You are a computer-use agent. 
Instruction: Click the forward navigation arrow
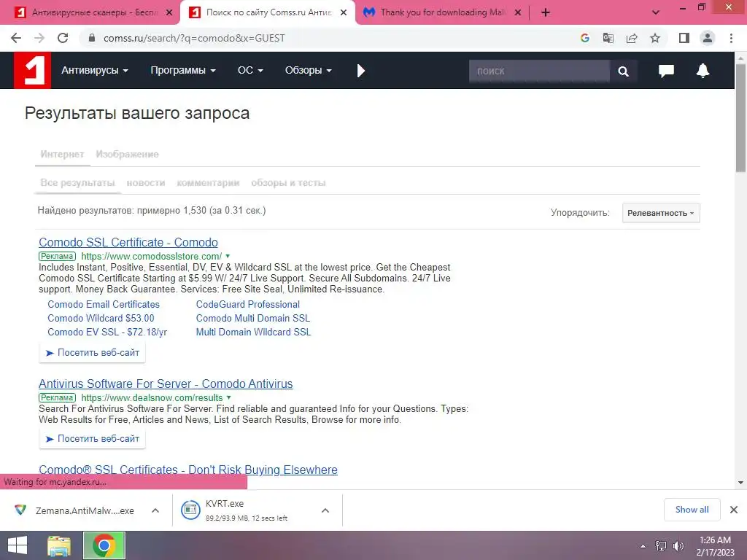[39, 38]
